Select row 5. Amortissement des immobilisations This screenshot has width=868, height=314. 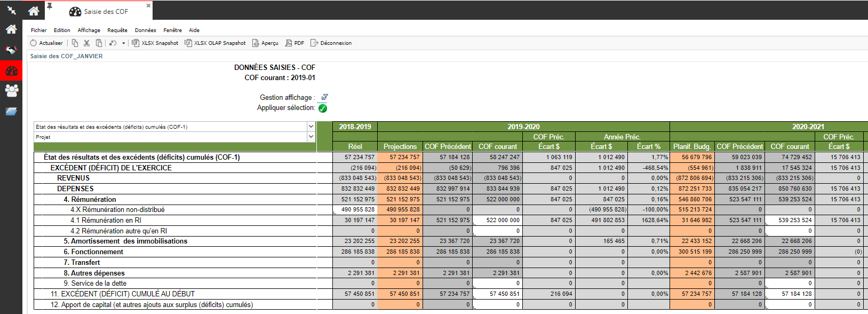click(125, 241)
